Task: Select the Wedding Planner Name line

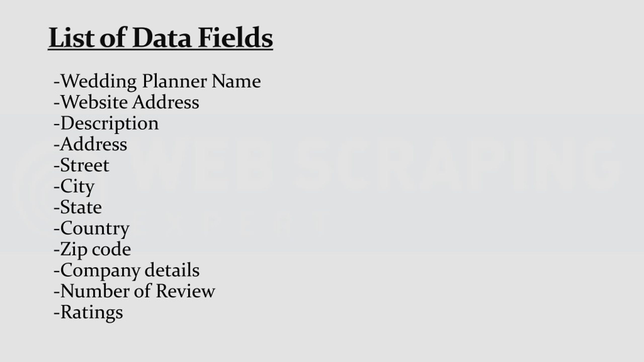Action: click(x=157, y=82)
